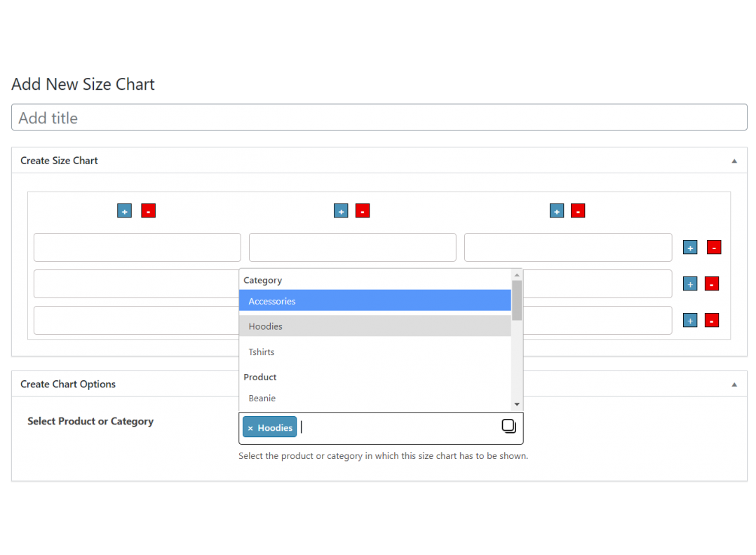Remove the Hoodies tag from selection

250,428
